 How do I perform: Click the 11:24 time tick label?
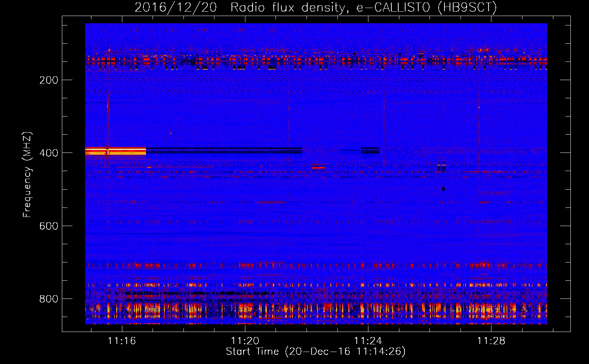click(x=368, y=341)
